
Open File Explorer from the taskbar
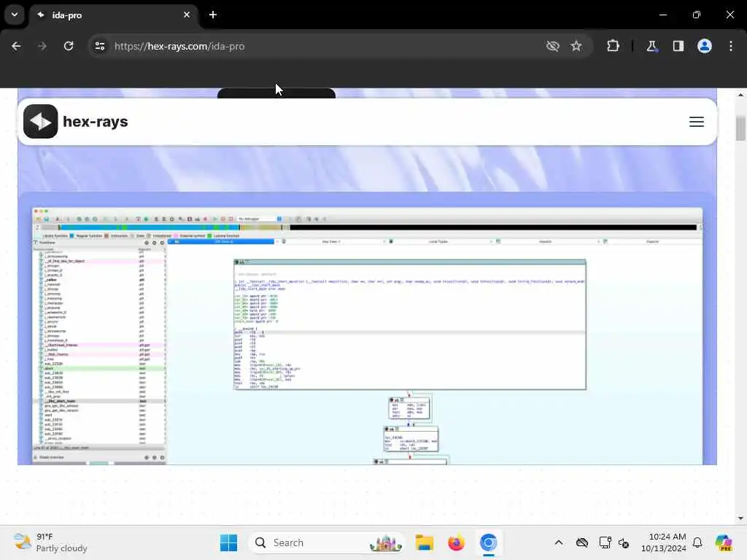click(424, 542)
